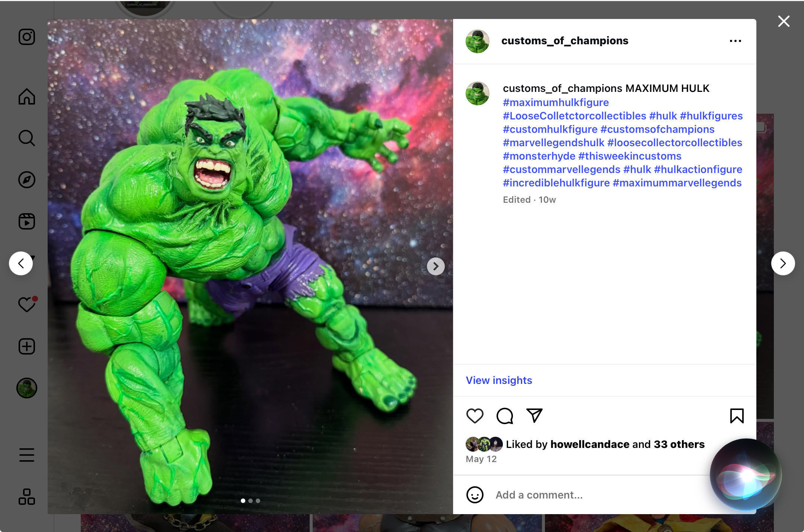Open the More hamburger menu icon
The height and width of the screenshot is (532, 804).
tap(27, 455)
